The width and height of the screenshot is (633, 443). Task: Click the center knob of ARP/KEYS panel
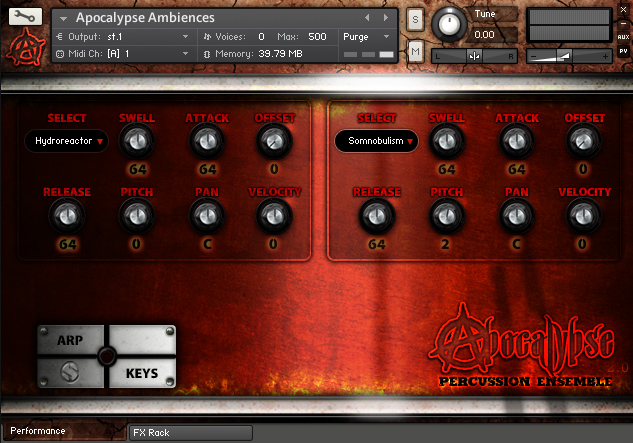click(107, 356)
